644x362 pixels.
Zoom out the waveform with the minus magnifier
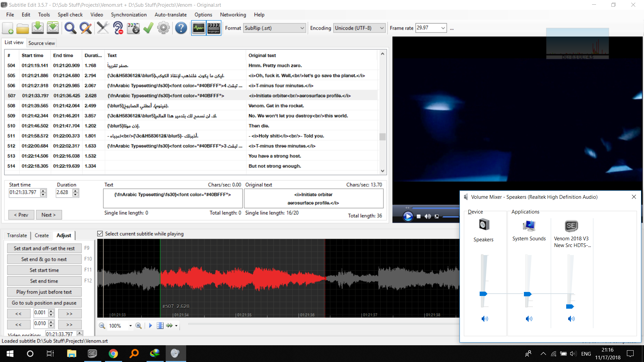coord(102,325)
